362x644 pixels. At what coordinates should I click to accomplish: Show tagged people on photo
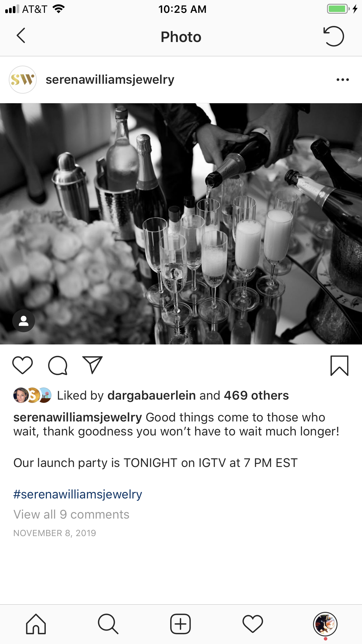tap(24, 321)
